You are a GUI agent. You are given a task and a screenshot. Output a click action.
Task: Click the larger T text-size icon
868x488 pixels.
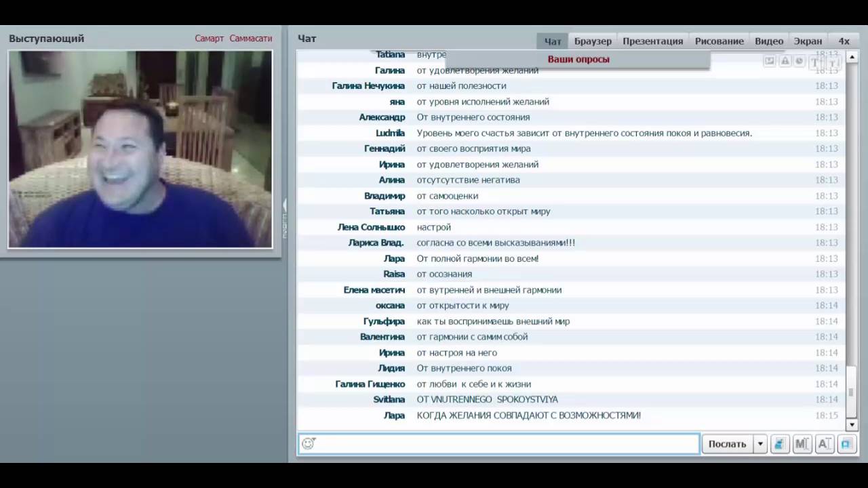pyautogui.click(x=815, y=62)
